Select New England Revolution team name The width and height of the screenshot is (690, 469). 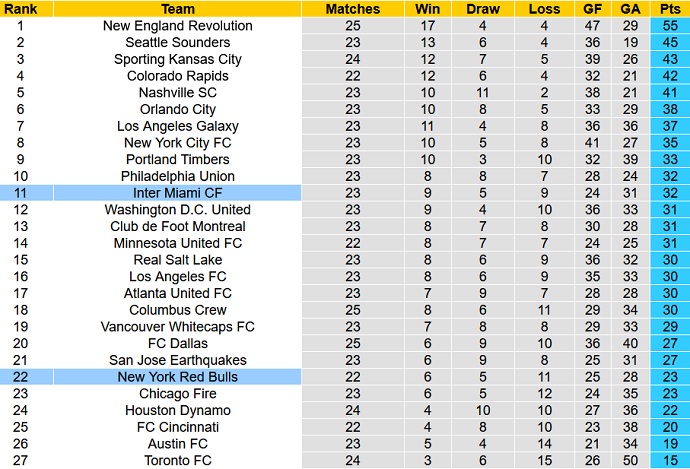(178, 25)
